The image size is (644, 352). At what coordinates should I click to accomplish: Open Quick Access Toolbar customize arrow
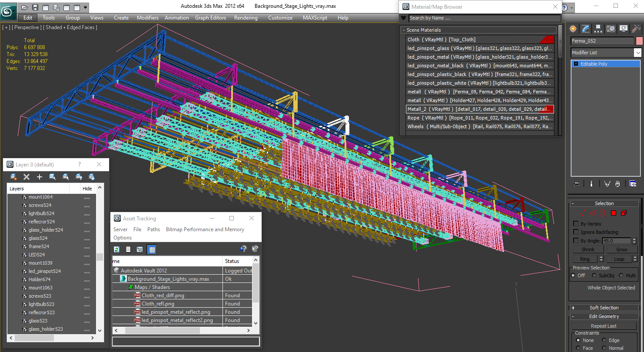tap(86, 7)
